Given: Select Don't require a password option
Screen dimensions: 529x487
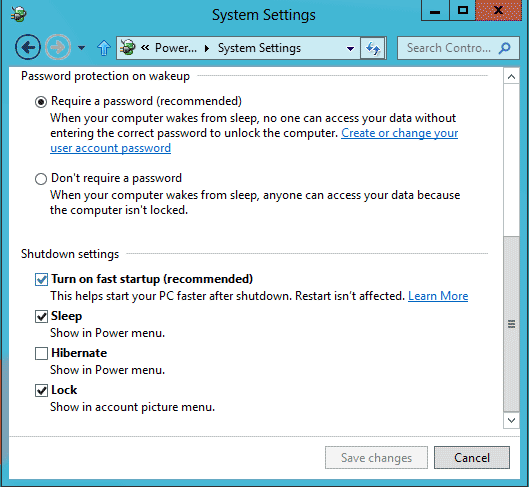Looking at the screenshot, I should click(41, 179).
